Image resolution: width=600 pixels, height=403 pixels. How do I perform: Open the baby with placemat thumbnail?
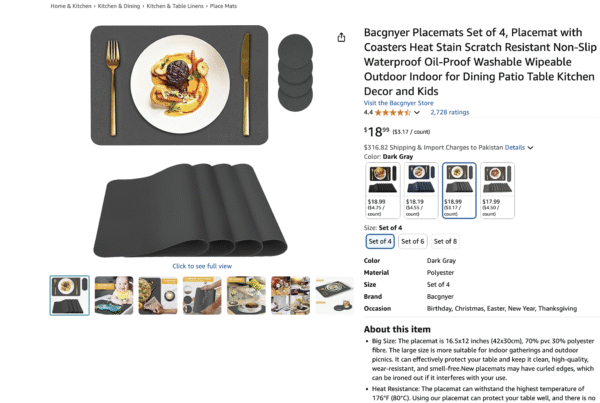[x=114, y=295]
